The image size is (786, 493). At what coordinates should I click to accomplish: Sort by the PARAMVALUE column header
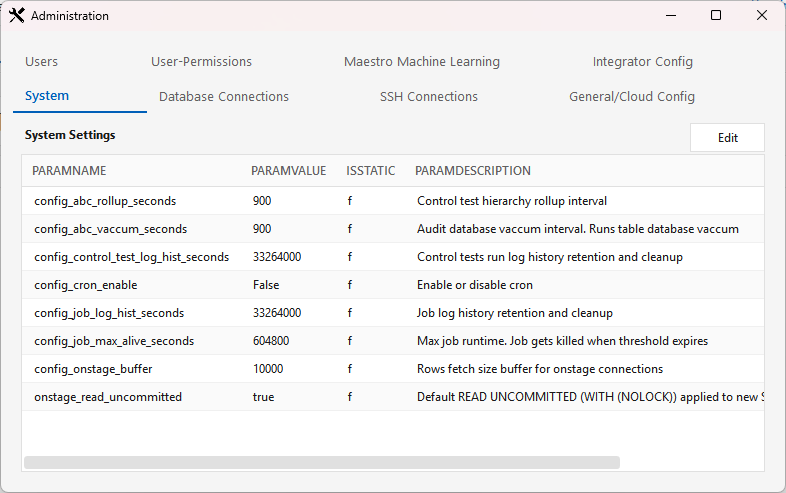coord(288,171)
